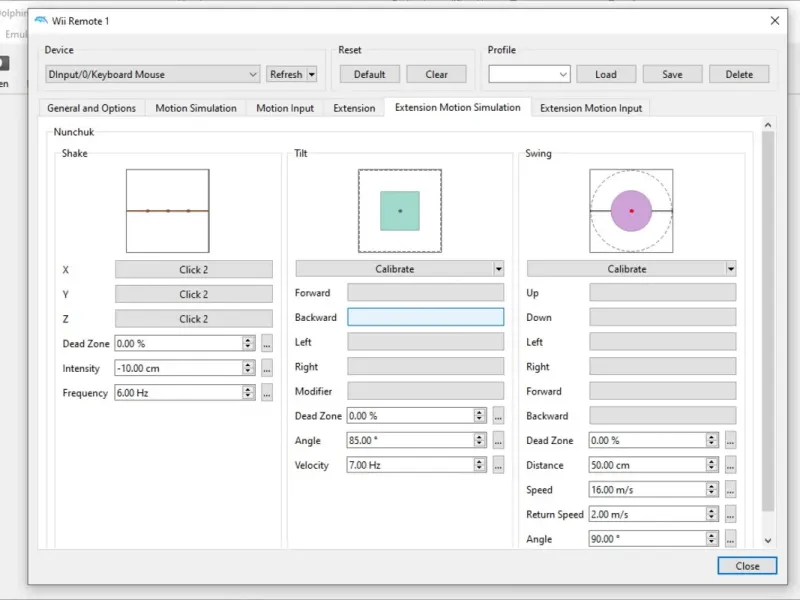Save the current profile

pyautogui.click(x=672, y=74)
